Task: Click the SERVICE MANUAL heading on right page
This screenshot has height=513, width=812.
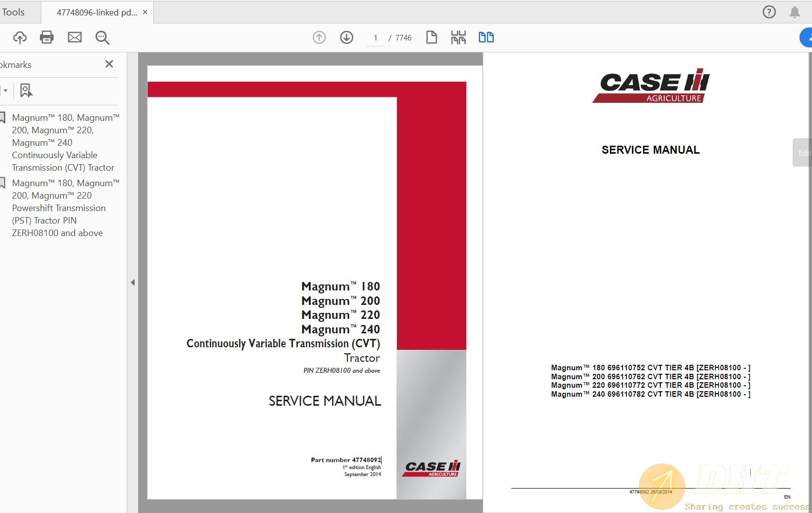Action: point(650,150)
